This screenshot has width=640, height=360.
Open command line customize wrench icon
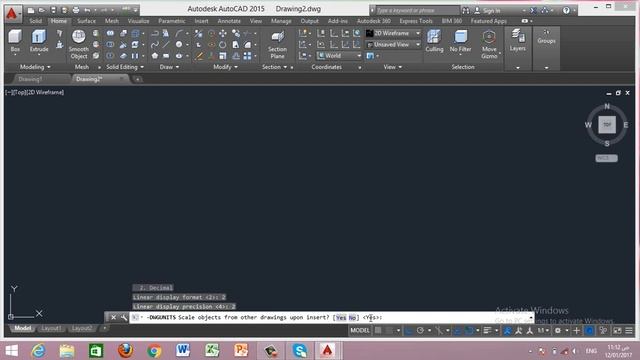click(123, 317)
